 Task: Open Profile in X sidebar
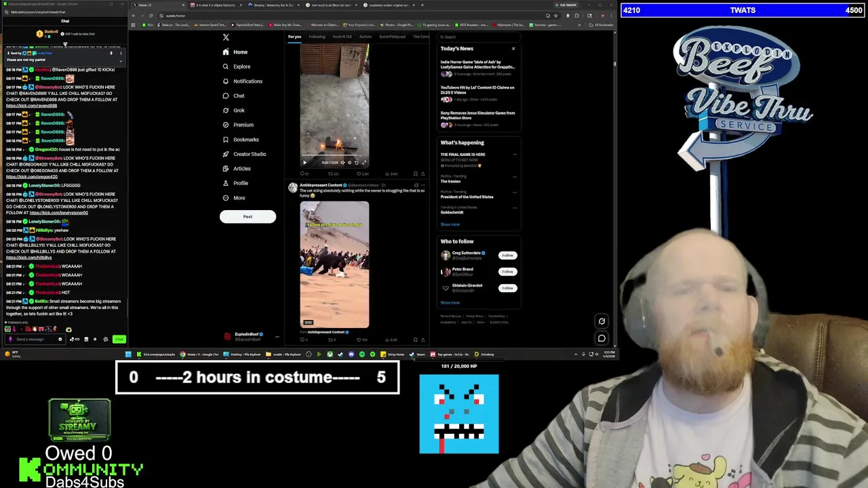(235, 183)
